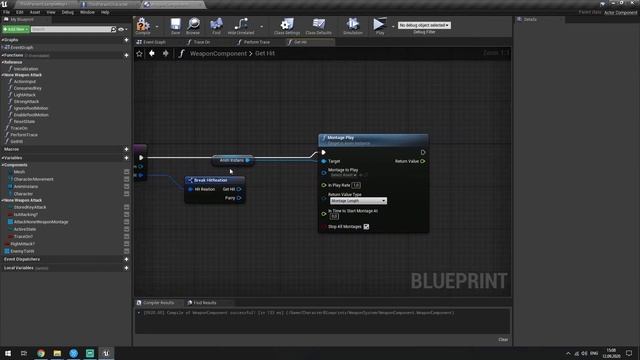640x360 pixels.
Task: Toggle visibility eye for AnimInstance variable
Action: point(127,187)
